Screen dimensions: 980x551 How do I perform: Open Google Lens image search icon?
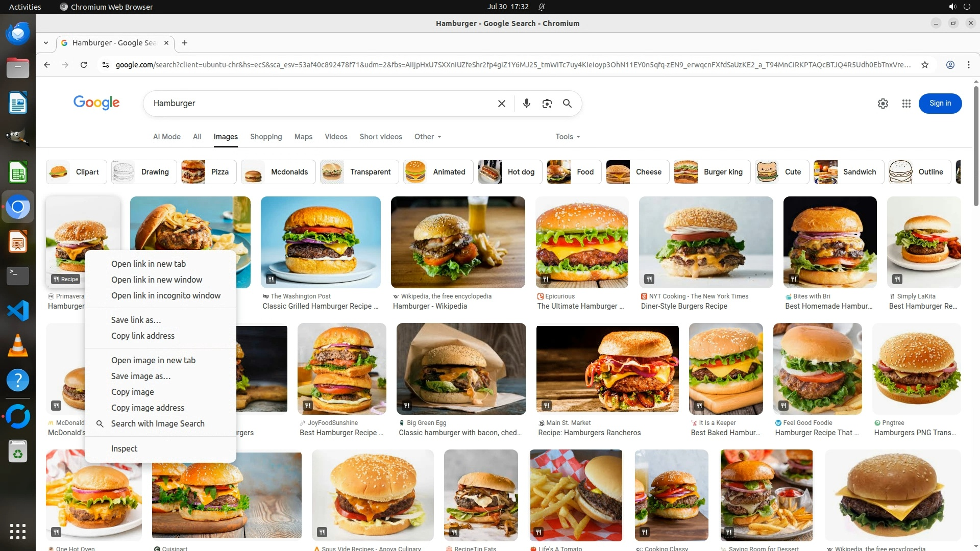pos(547,104)
